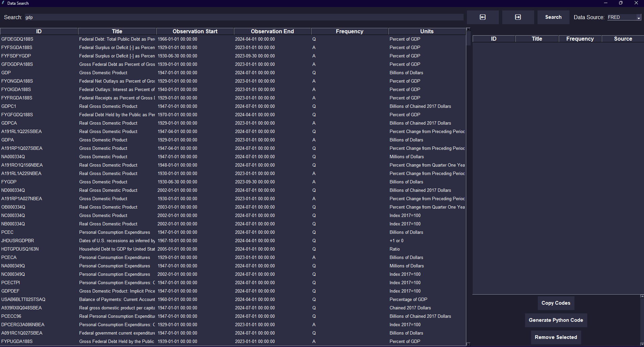
Task: Click the results table scrollbar thumb
Action: click(468, 38)
